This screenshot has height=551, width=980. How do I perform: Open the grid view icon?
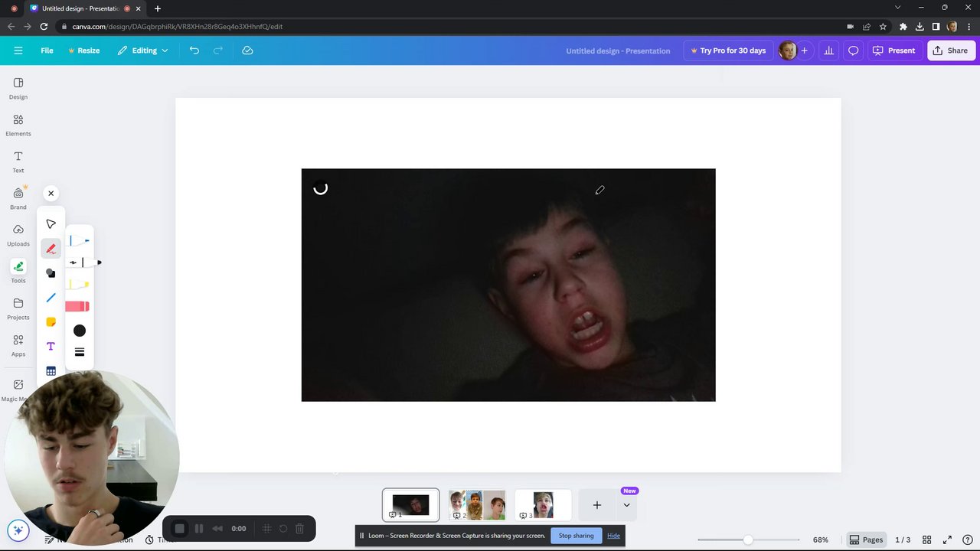click(926, 540)
